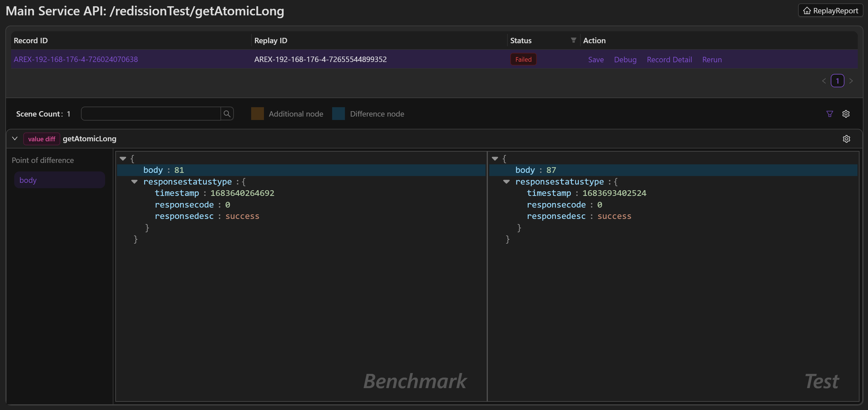Image resolution: width=868 pixels, height=410 pixels.
Task: Open settings gear beside the filter funnel
Action: click(846, 114)
